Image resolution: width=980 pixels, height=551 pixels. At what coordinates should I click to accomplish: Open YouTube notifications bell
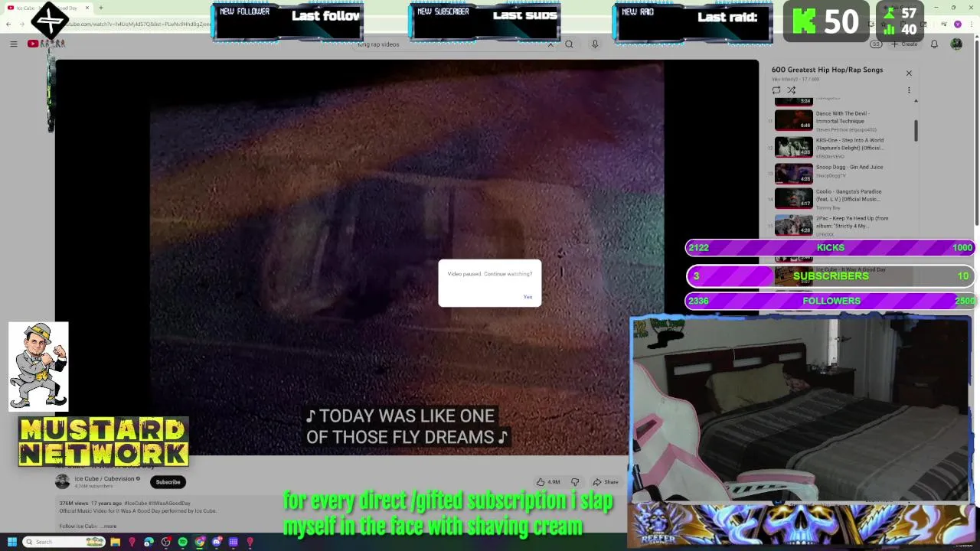[934, 44]
